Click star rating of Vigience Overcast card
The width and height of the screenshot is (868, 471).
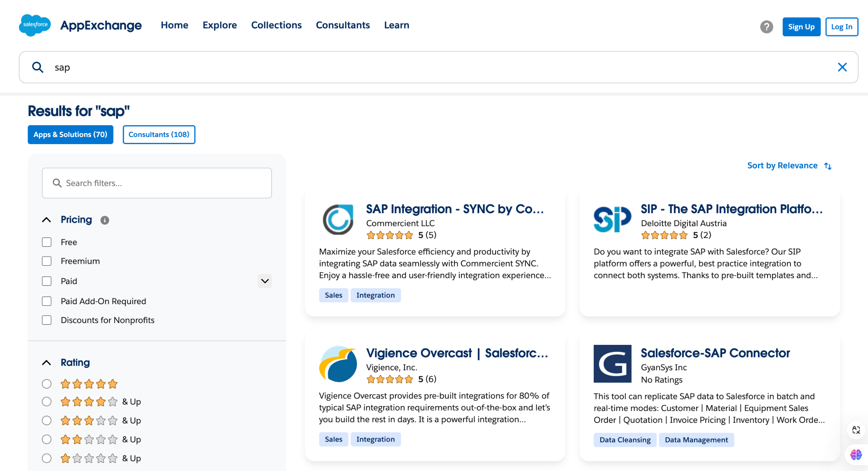coord(390,379)
